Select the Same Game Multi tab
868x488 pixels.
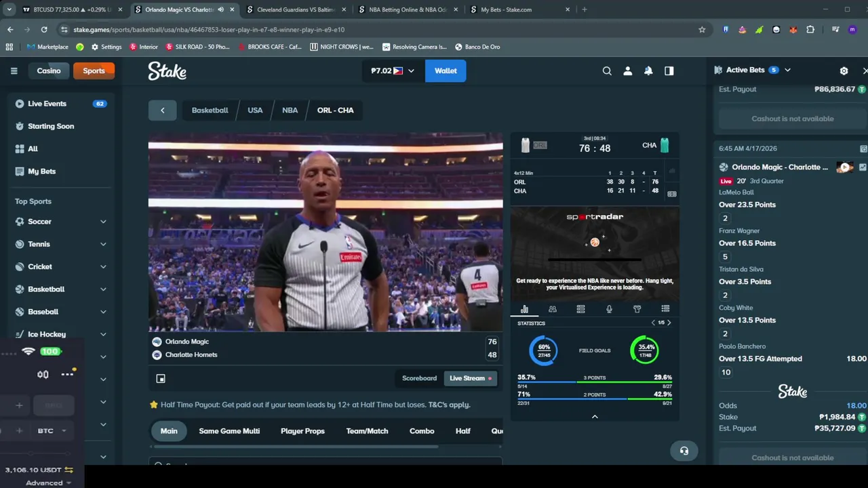[229, 431]
